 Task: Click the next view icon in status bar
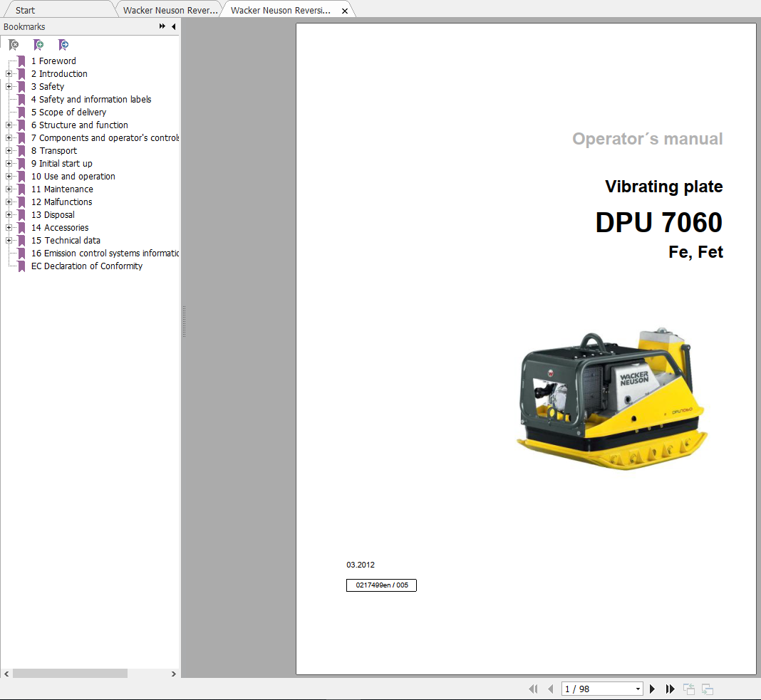coord(708,689)
